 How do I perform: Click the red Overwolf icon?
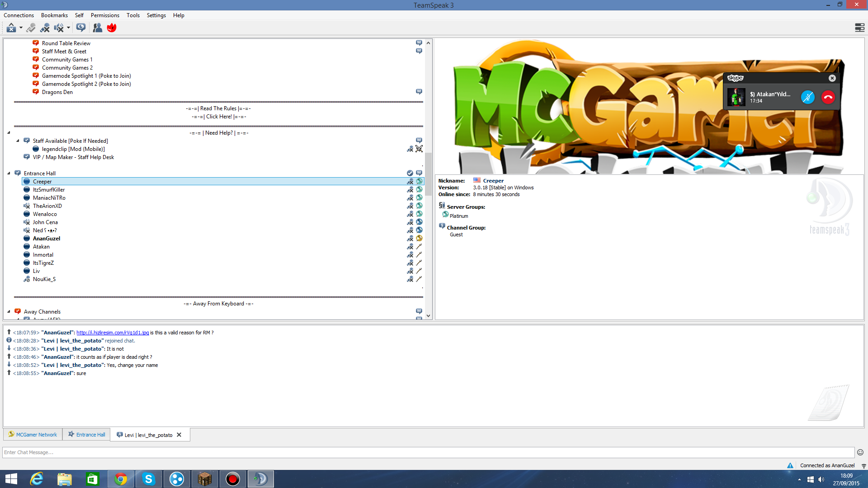point(112,28)
